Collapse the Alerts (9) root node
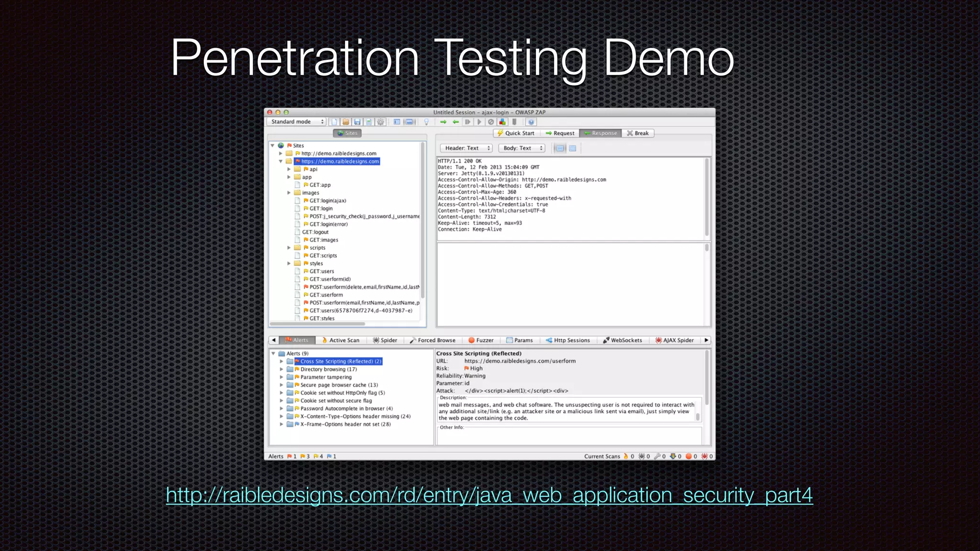 [x=273, y=353]
